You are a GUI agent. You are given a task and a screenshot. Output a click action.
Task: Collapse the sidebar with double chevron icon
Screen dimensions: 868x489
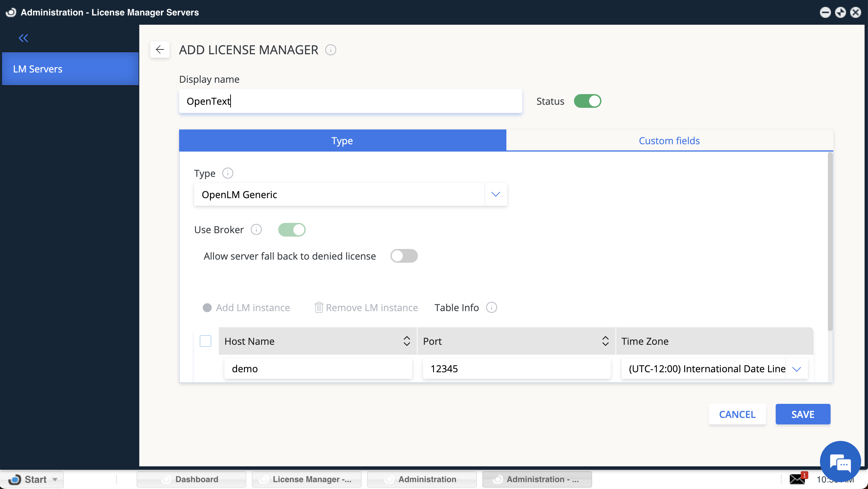point(23,38)
